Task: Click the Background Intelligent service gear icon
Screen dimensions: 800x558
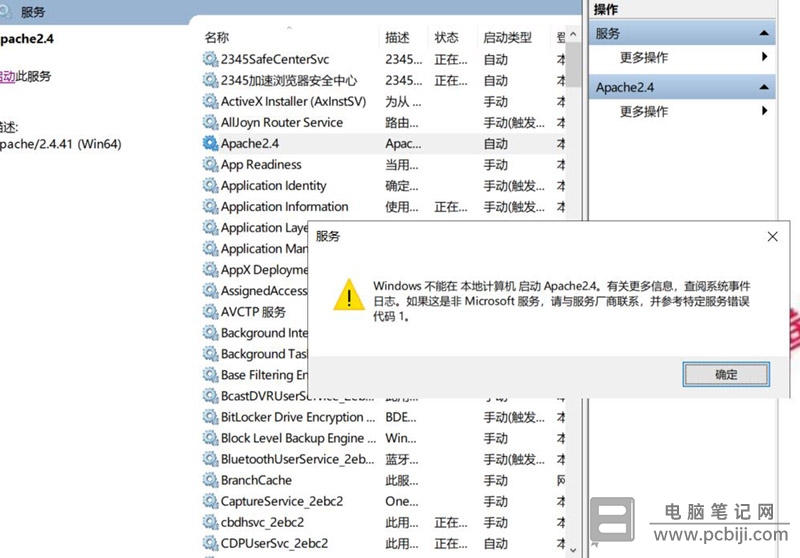Action: click(x=210, y=333)
